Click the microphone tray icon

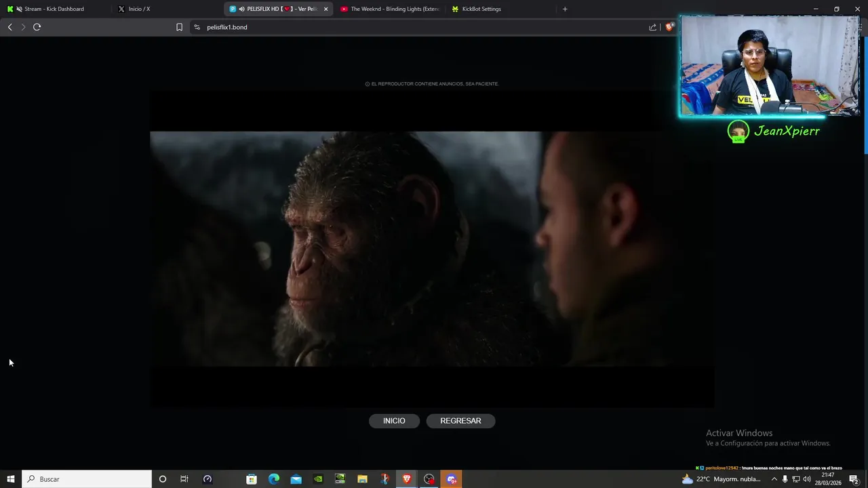click(785, 479)
